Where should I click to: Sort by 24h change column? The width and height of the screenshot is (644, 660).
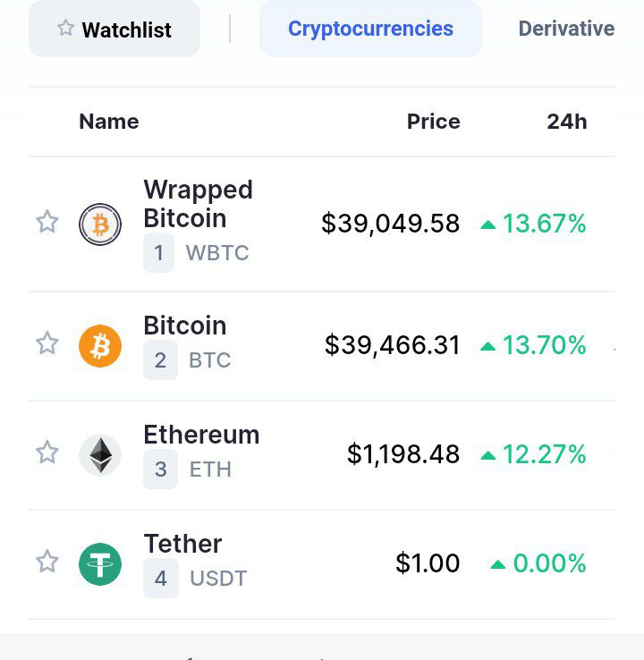(x=566, y=122)
